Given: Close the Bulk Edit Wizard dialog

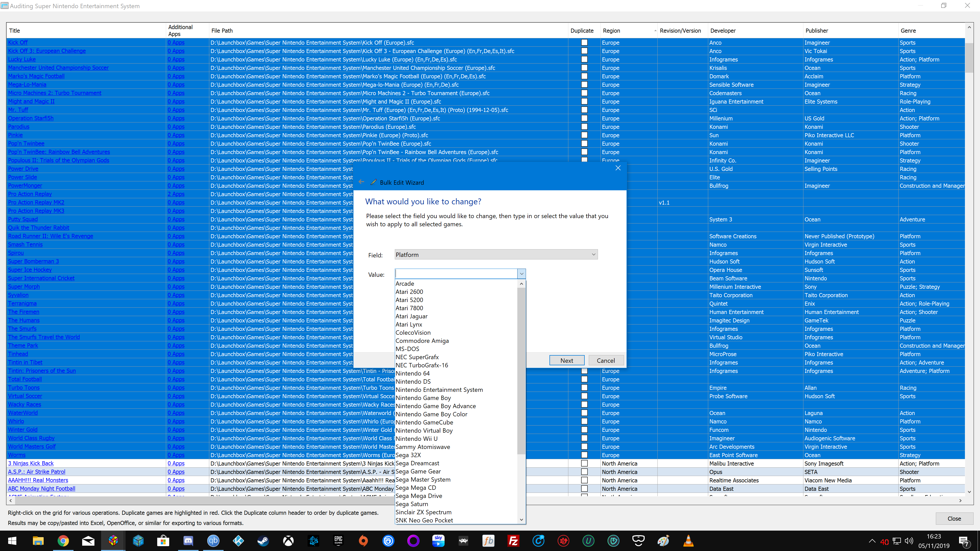Looking at the screenshot, I should 618,168.
